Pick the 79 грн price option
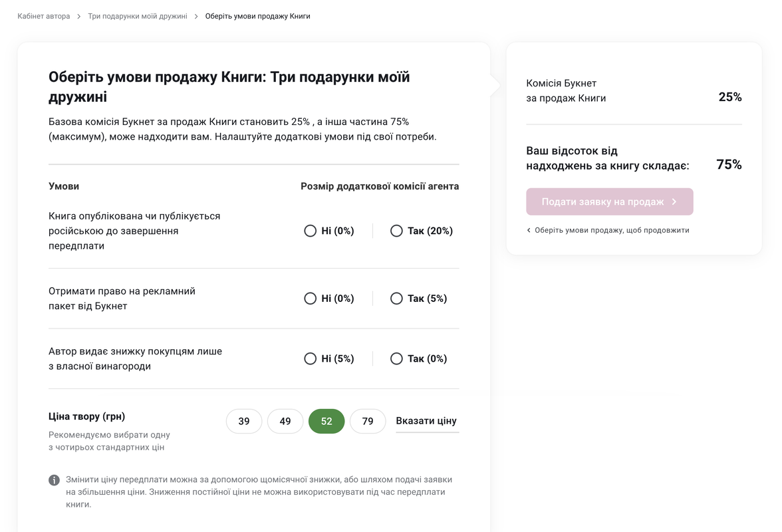 [x=368, y=422]
